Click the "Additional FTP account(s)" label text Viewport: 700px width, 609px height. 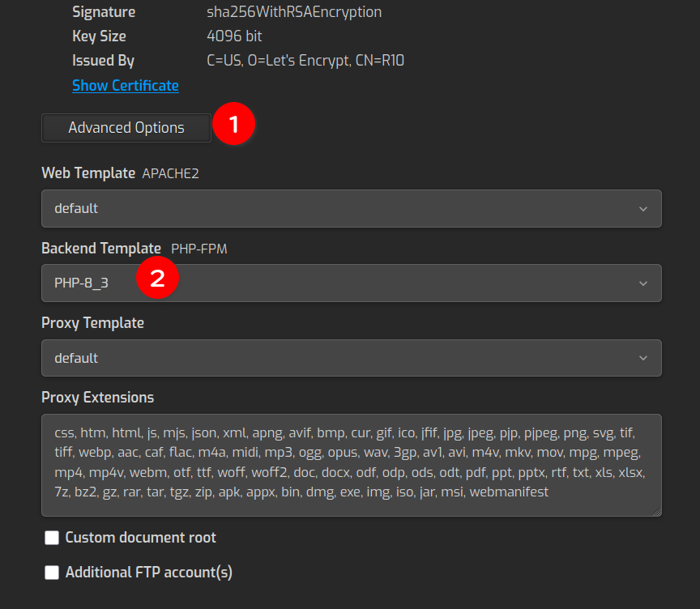point(148,573)
